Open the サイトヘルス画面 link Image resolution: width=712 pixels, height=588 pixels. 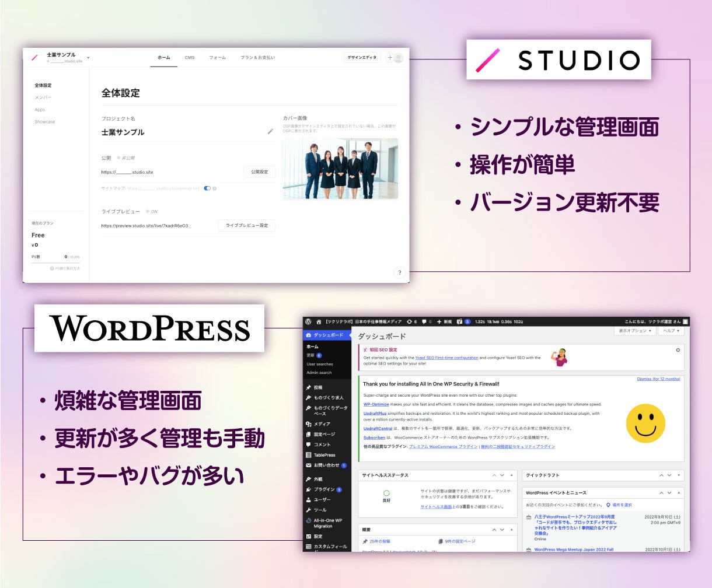[437, 507]
